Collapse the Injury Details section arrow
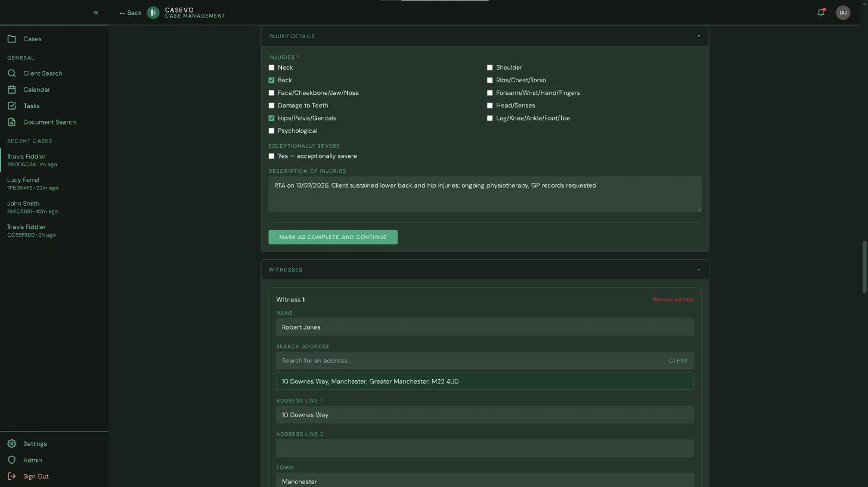Viewport: 868px width, 487px height. pos(699,36)
